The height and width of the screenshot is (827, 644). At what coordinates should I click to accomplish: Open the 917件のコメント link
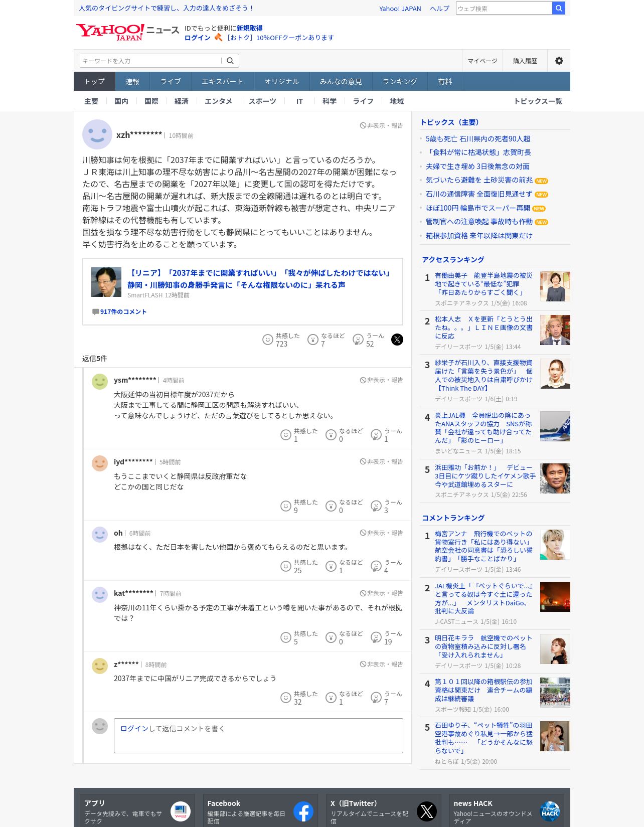(x=123, y=312)
